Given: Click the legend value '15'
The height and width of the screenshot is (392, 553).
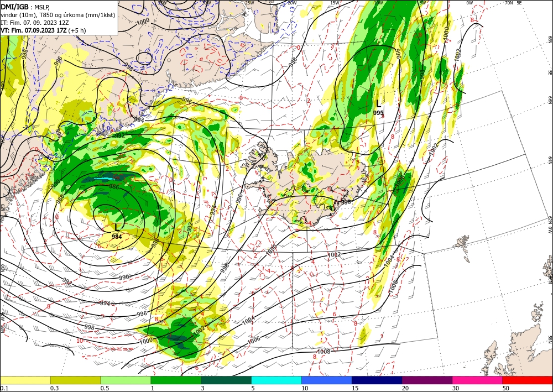Looking at the screenshot, I should coord(355,388).
